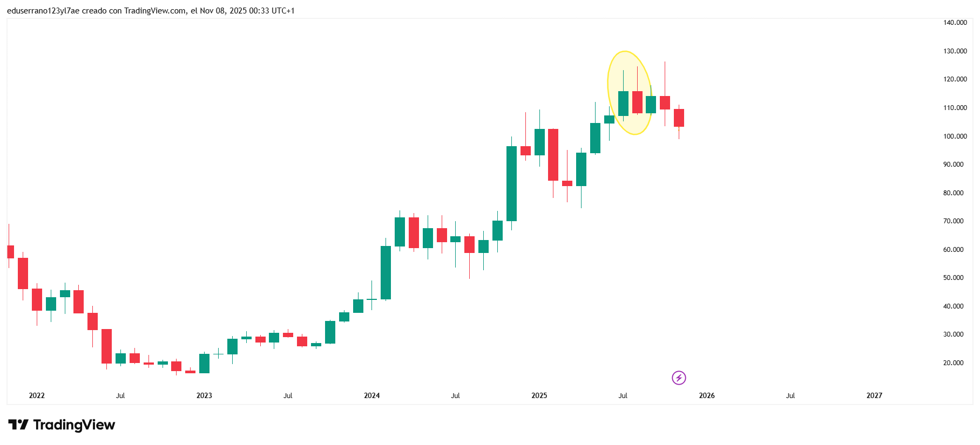Click the 2027 time axis label
This screenshot has height=445, width=980.
(874, 395)
